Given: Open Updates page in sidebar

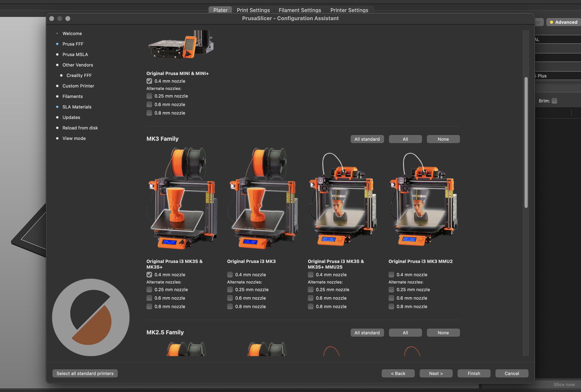Looking at the screenshot, I should [x=71, y=117].
